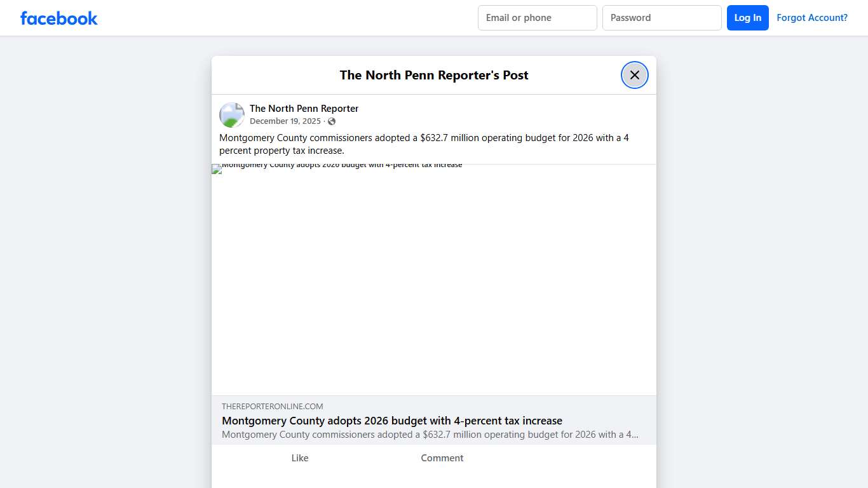
Task: Open The North Penn Reporter profile picture
Action: point(232,115)
